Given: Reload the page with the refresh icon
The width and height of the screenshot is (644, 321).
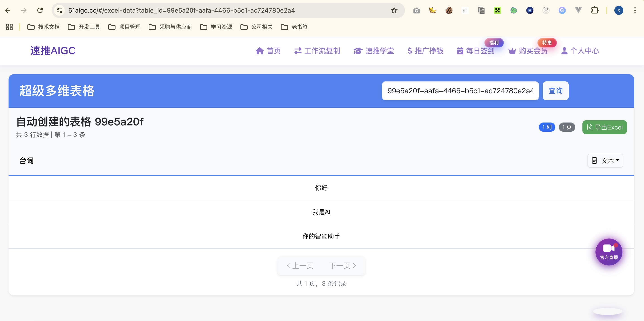Looking at the screenshot, I should [x=40, y=10].
